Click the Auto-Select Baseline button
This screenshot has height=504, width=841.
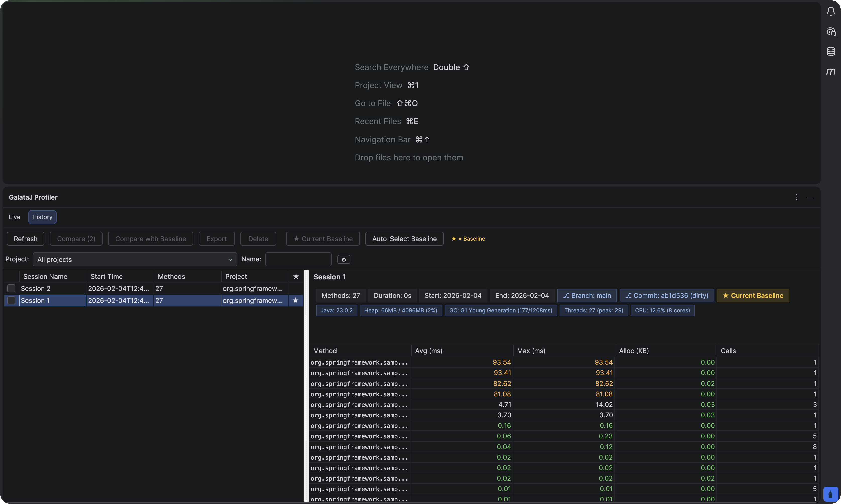pos(404,239)
